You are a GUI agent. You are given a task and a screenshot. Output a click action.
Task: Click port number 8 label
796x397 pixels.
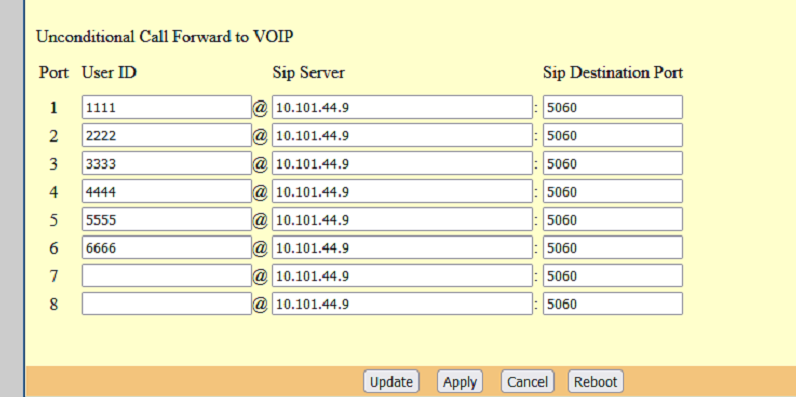(54, 304)
